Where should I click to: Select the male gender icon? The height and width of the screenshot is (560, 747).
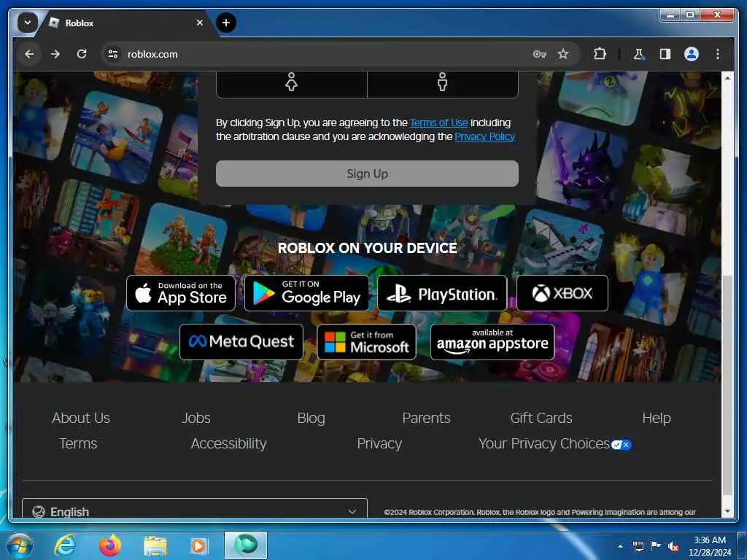click(x=442, y=82)
